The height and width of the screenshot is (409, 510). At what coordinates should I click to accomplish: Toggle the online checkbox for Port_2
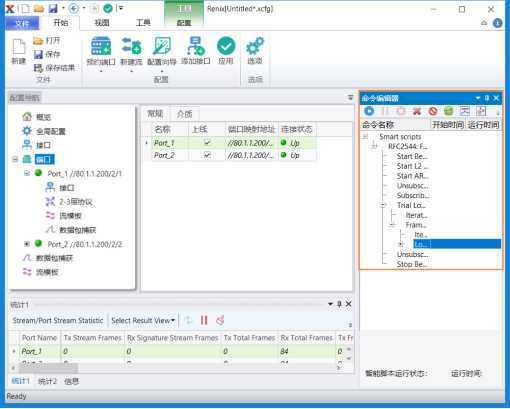pyautogui.click(x=207, y=155)
